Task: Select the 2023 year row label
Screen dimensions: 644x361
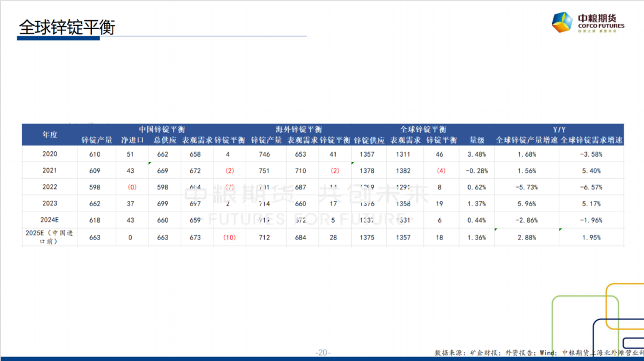Action: [49, 203]
